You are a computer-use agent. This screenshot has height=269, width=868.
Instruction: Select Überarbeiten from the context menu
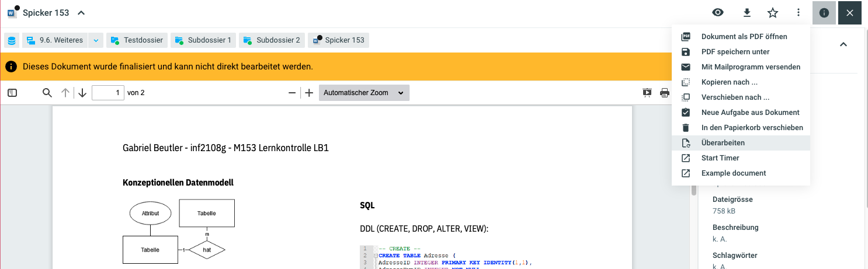click(723, 143)
